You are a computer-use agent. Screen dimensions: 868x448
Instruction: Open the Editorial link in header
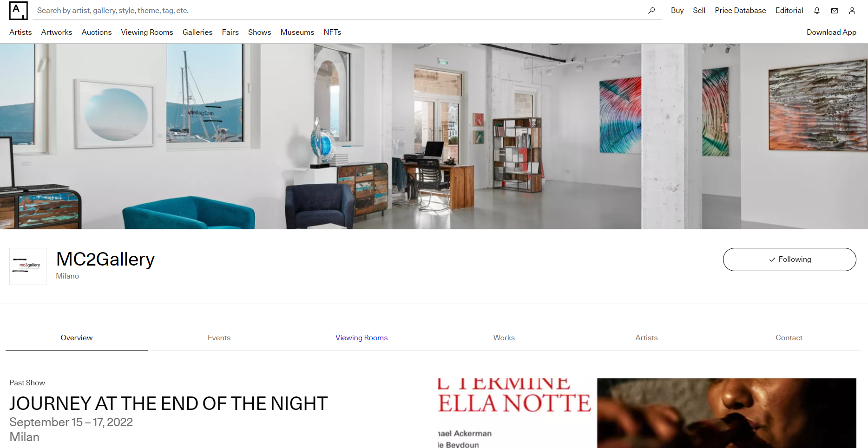(789, 10)
